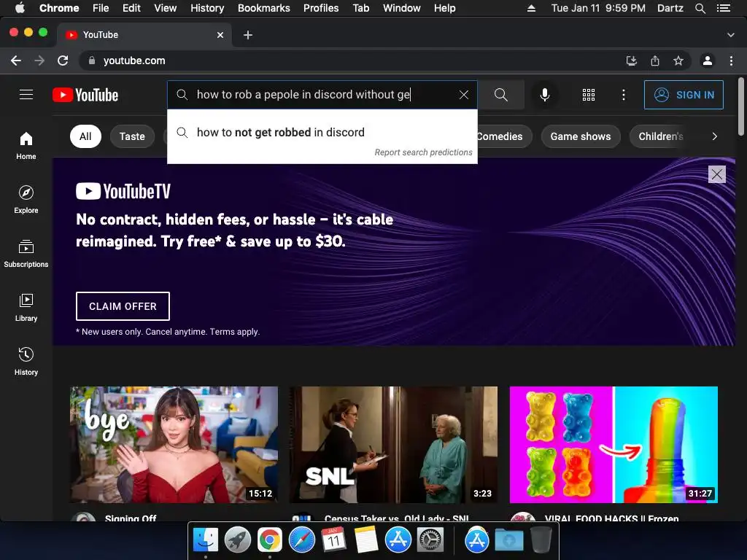Open the View menu
This screenshot has width=747, height=560.
click(166, 8)
